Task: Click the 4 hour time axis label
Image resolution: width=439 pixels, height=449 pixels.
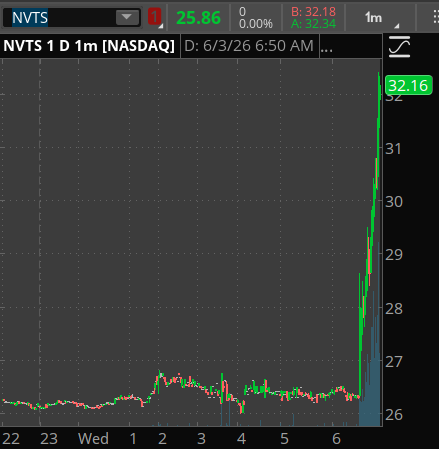Action: 241,439
